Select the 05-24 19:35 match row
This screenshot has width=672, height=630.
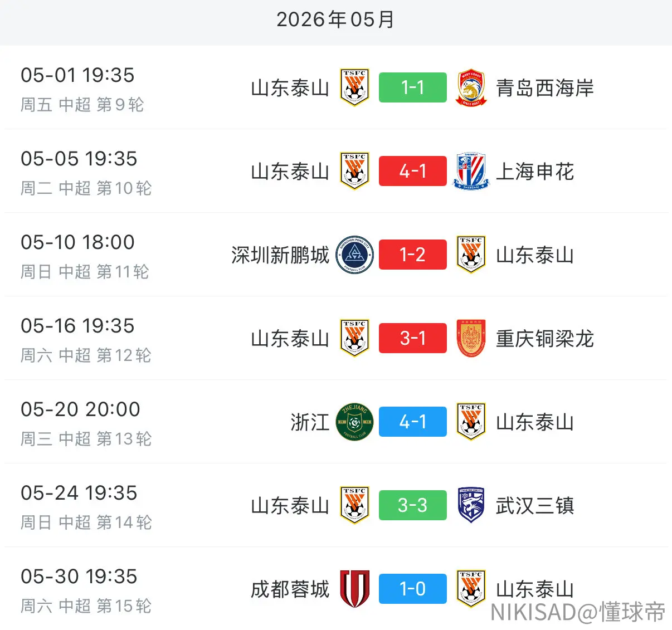[x=336, y=505]
